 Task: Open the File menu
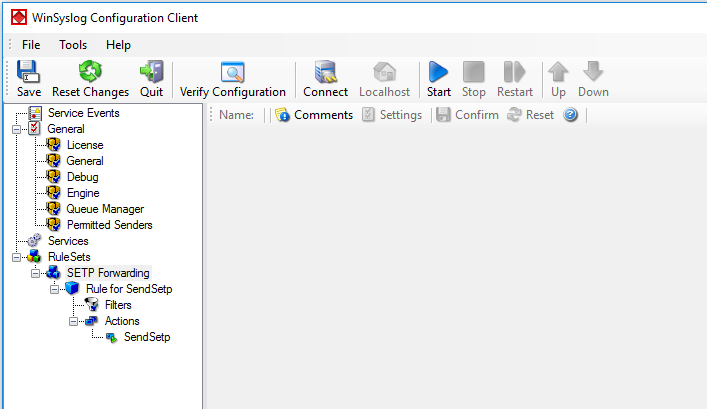[x=31, y=45]
